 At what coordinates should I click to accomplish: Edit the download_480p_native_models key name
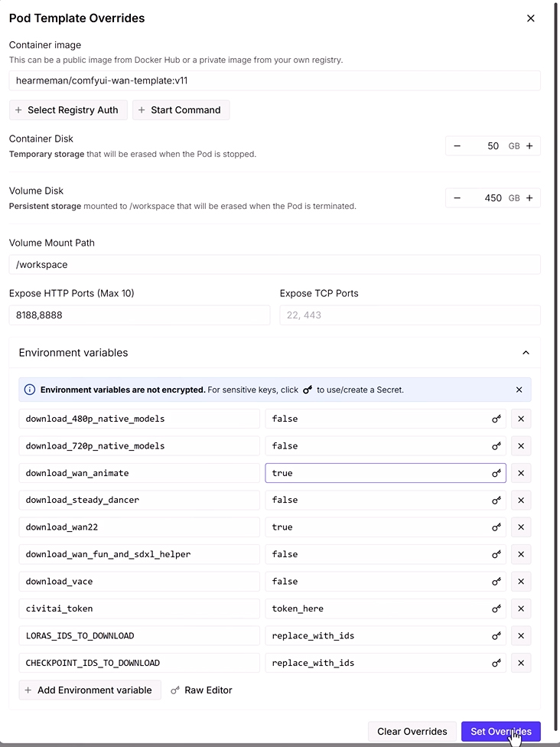[x=139, y=419]
